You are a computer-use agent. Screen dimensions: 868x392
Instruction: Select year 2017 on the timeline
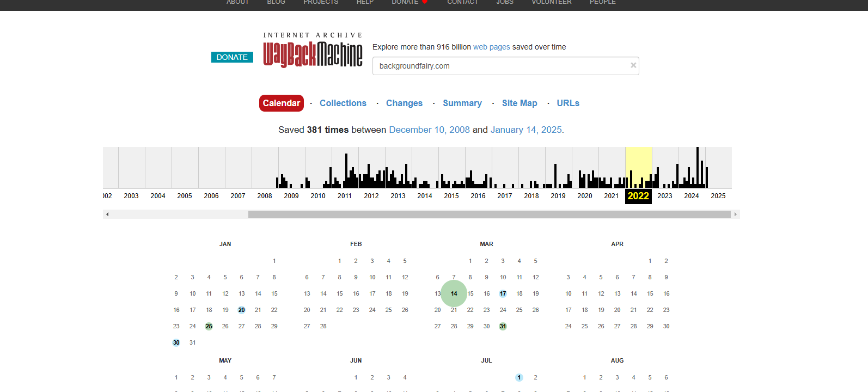505,196
